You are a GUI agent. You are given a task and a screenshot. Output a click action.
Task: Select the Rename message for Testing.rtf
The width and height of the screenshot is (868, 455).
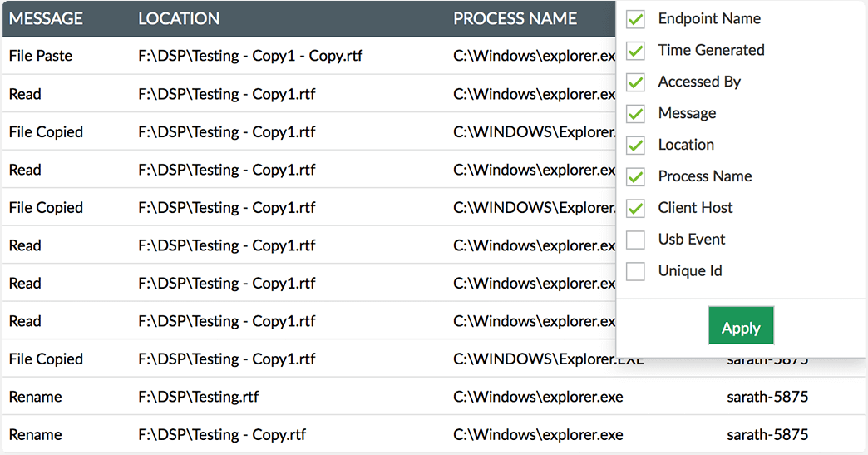click(x=36, y=397)
